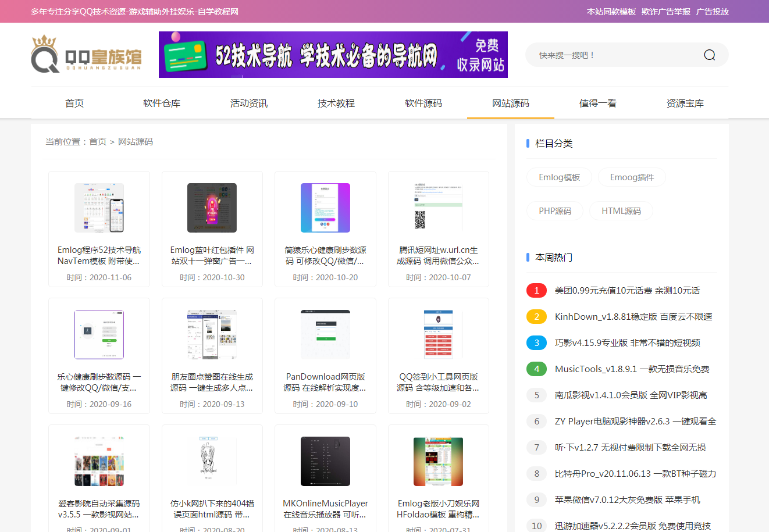Click 首页 in the breadcrumb path
This screenshot has width=769, height=532.
click(98, 142)
